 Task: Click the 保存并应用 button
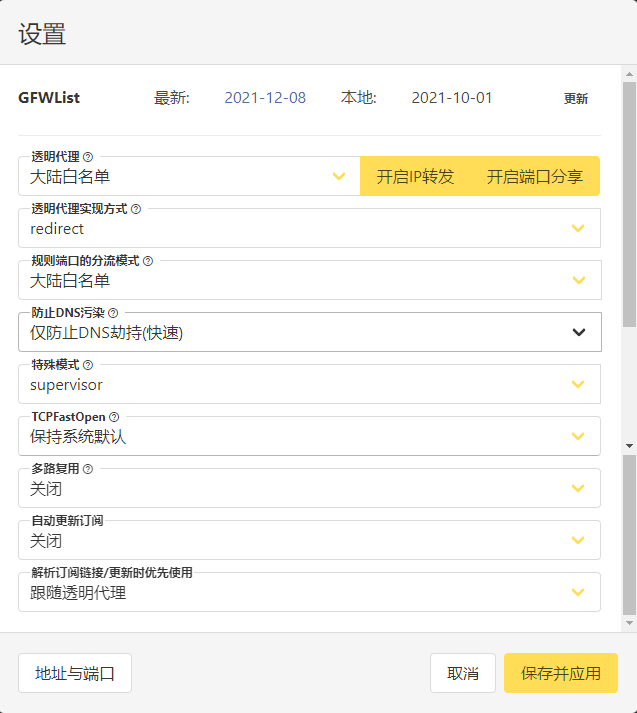(x=561, y=673)
